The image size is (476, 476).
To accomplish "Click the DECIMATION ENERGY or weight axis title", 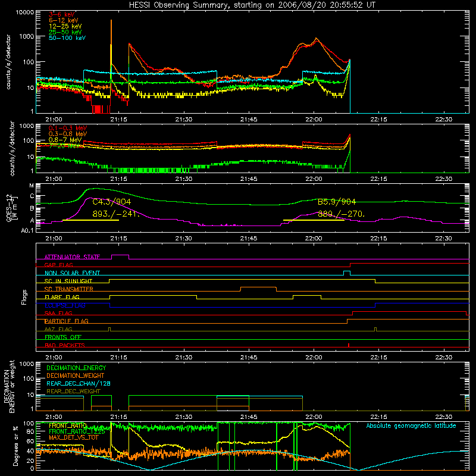I will coord(9,386).
